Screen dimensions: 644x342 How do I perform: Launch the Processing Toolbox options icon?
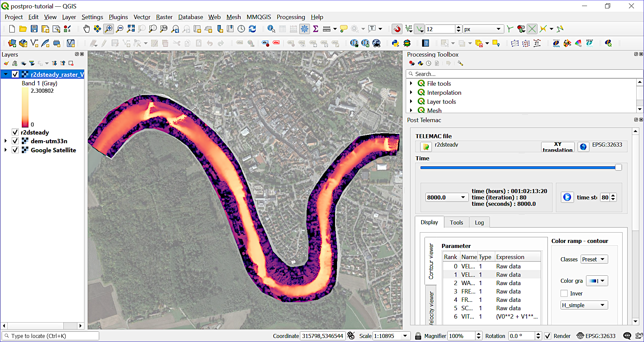click(460, 63)
